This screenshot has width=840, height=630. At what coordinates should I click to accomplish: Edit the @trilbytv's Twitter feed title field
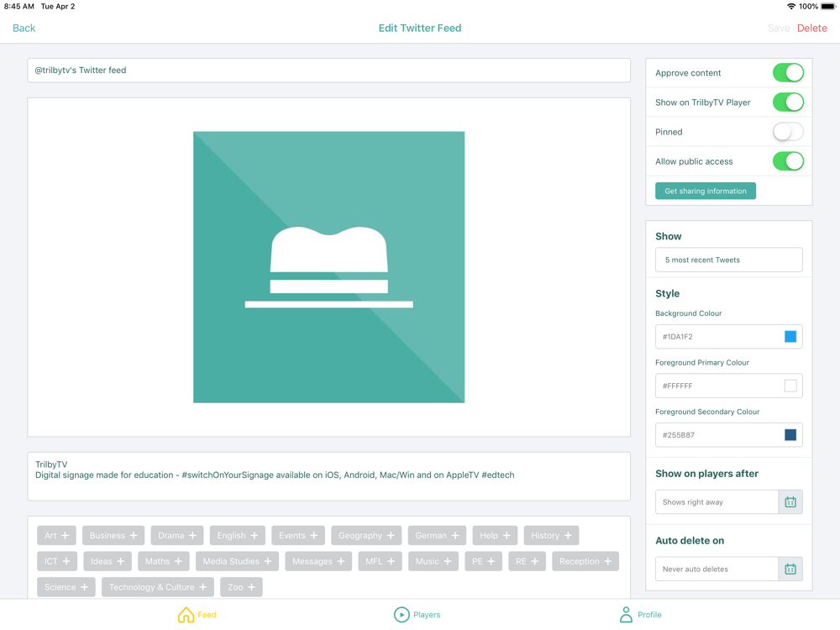[329, 71]
